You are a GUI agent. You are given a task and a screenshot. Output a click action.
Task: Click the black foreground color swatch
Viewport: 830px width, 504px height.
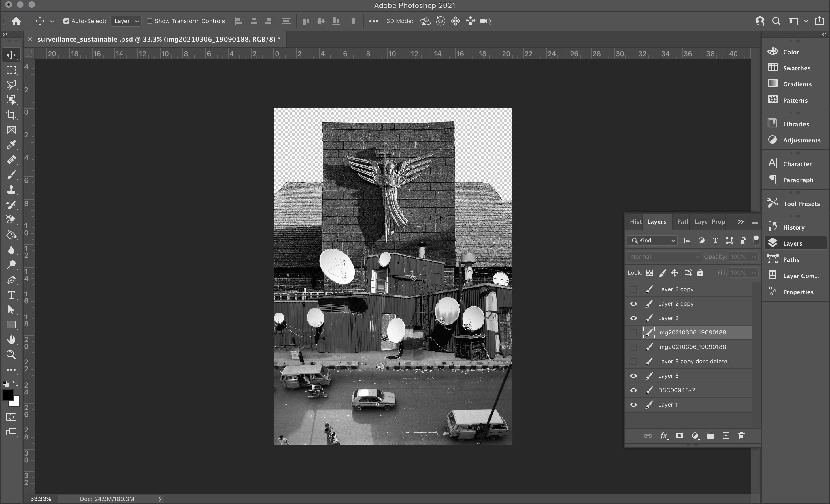point(7,394)
